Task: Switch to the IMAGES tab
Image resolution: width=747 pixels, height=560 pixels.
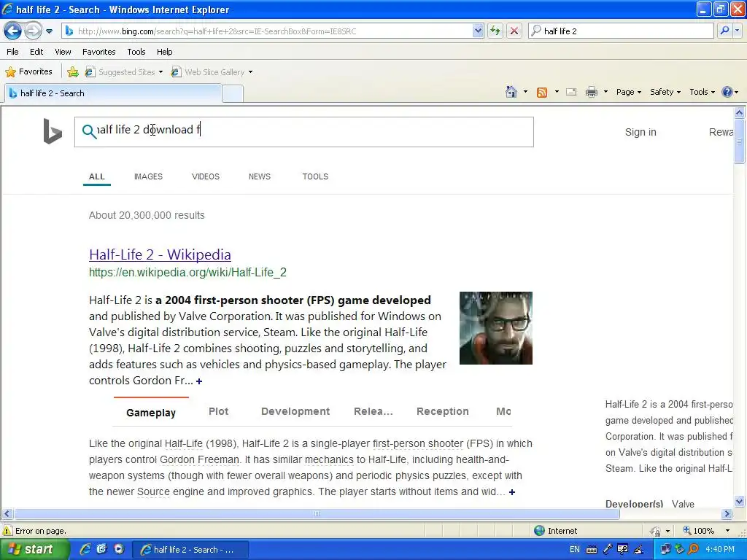Action: pyautogui.click(x=148, y=176)
